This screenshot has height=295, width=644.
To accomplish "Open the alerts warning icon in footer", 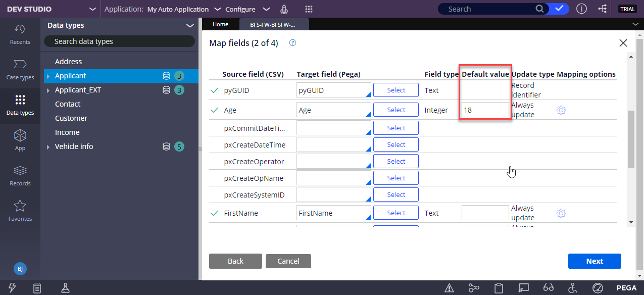I will click(x=449, y=287).
